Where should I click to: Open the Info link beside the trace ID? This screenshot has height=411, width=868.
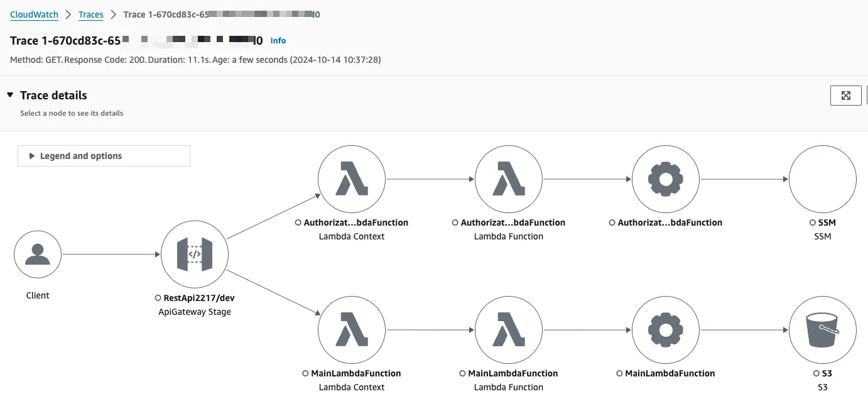pos(278,41)
